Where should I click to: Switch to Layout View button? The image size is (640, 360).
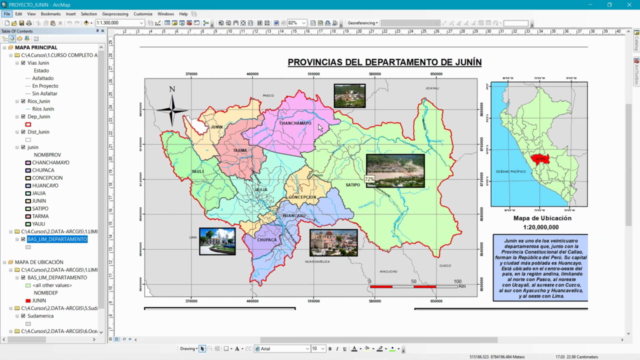[117, 339]
